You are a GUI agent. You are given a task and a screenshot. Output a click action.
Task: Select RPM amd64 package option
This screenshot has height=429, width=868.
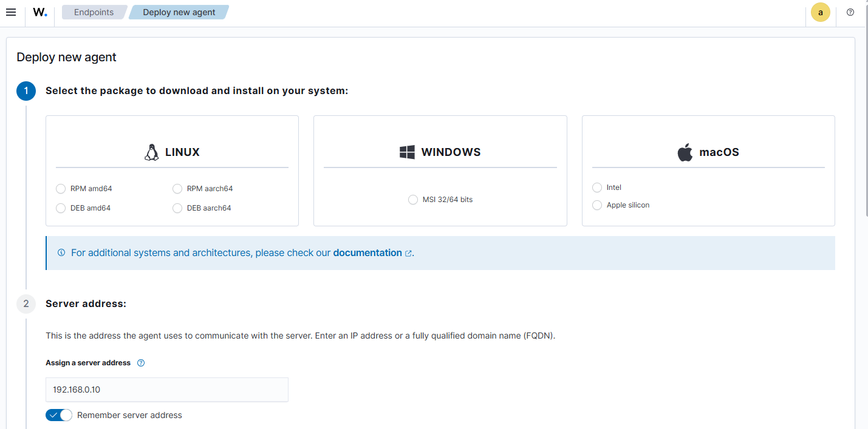[x=61, y=189]
